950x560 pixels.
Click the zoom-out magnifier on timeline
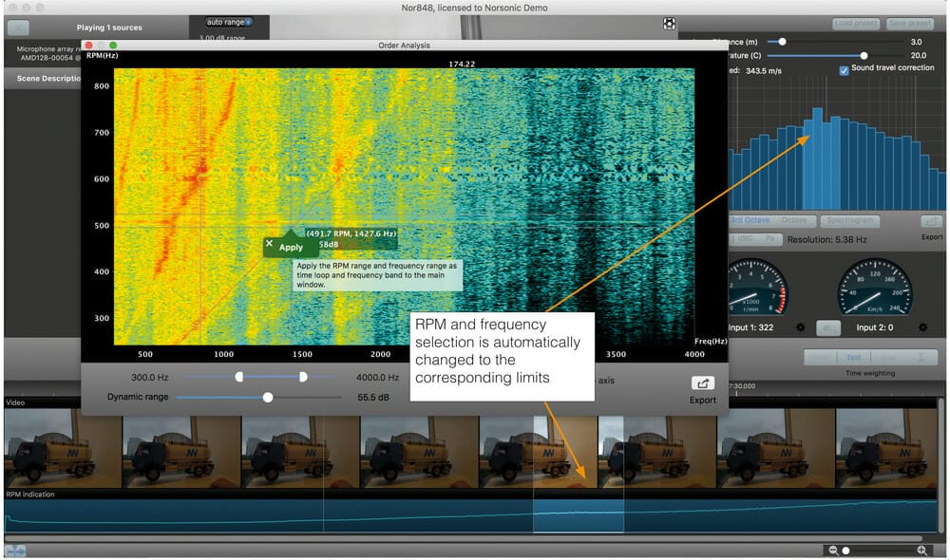pos(833,551)
